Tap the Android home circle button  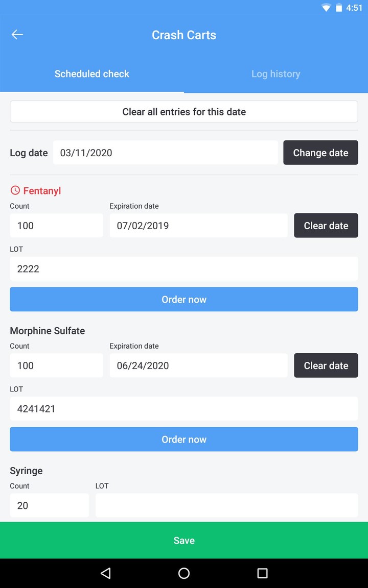pyautogui.click(x=184, y=573)
